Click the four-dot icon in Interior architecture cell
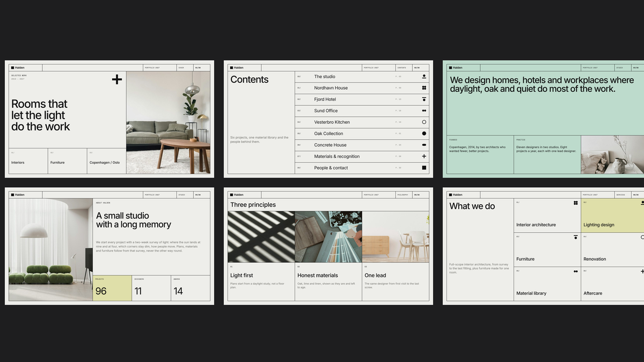 (x=575, y=203)
